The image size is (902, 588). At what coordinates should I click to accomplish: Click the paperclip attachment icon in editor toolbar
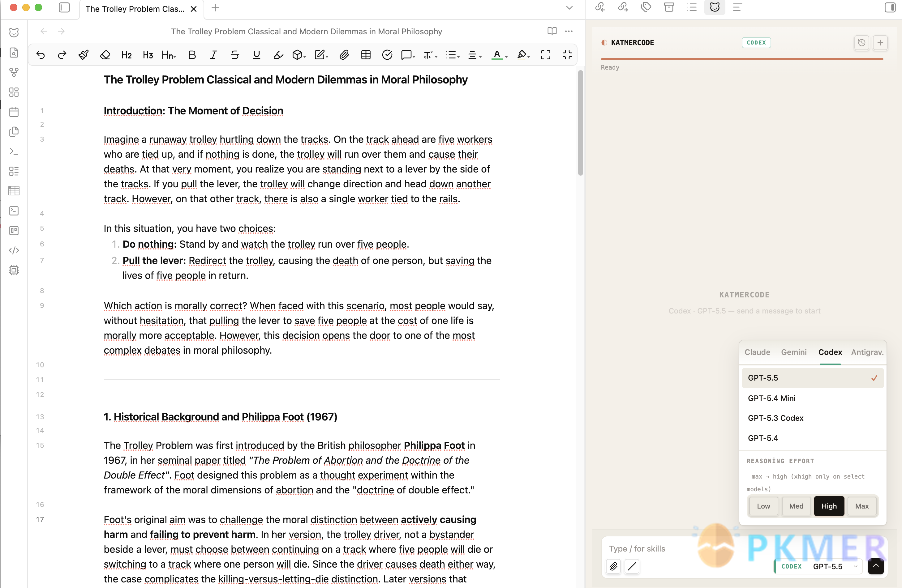[344, 55]
